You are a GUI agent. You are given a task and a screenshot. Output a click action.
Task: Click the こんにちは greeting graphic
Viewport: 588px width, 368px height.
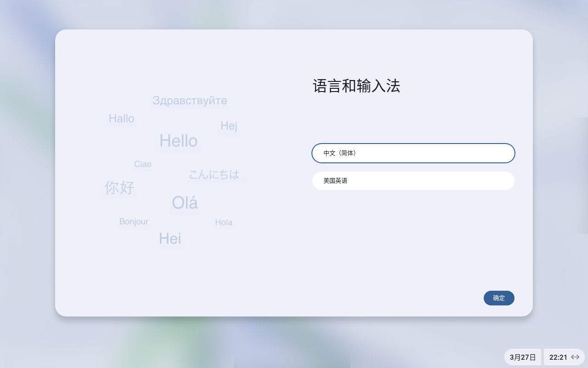point(214,174)
